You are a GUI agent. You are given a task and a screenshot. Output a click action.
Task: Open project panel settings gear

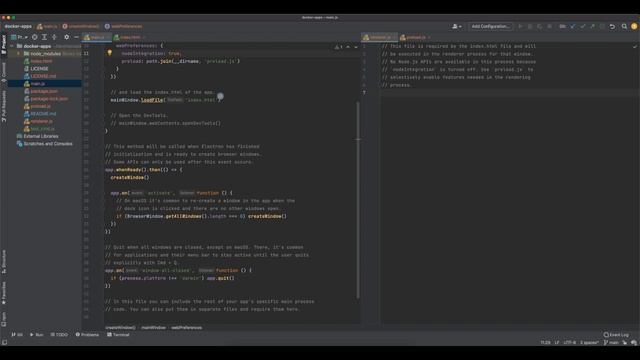coord(67,37)
